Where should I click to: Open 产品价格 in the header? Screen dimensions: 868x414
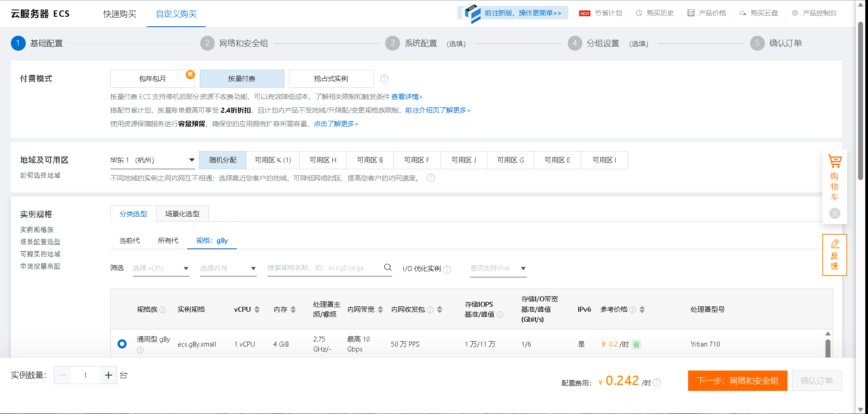click(707, 13)
